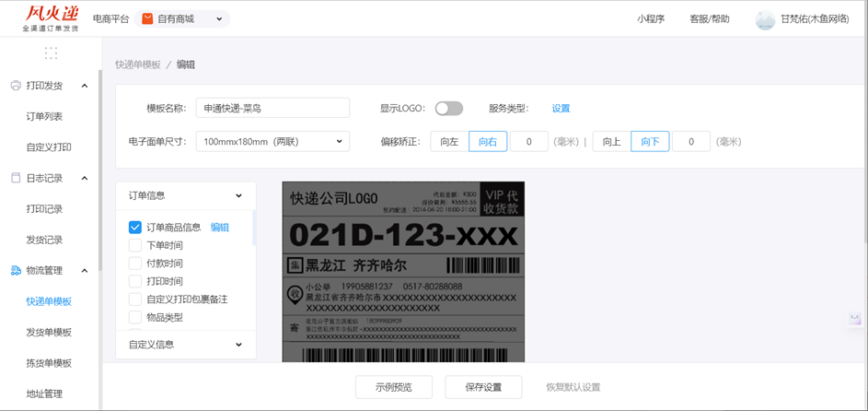Open 自定义打印 in the sidebar
The width and height of the screenshot is (868, 411).
pyautogui.click(x=49, y=147)
